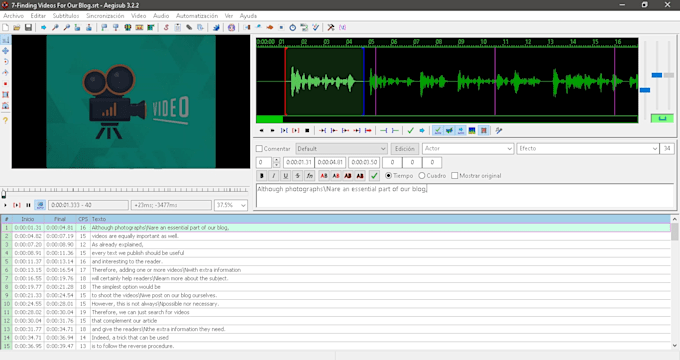Image resolution: width=680 pixels, height=360 pixels.
Task: Toggle medusa shortcuts mode button
Action: coord(484,131)
